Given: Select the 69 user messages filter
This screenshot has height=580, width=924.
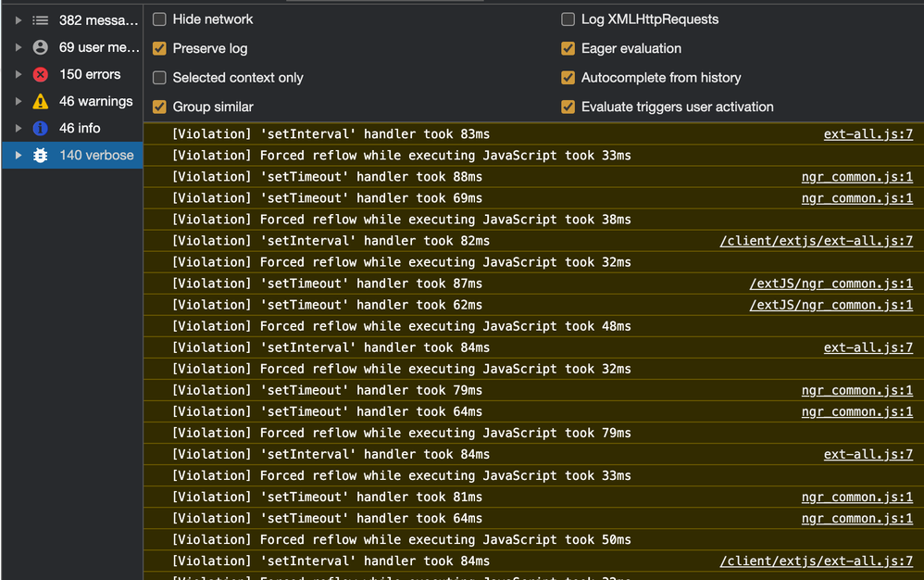Looking at the screenshot, I should click(x=72, y=47).
